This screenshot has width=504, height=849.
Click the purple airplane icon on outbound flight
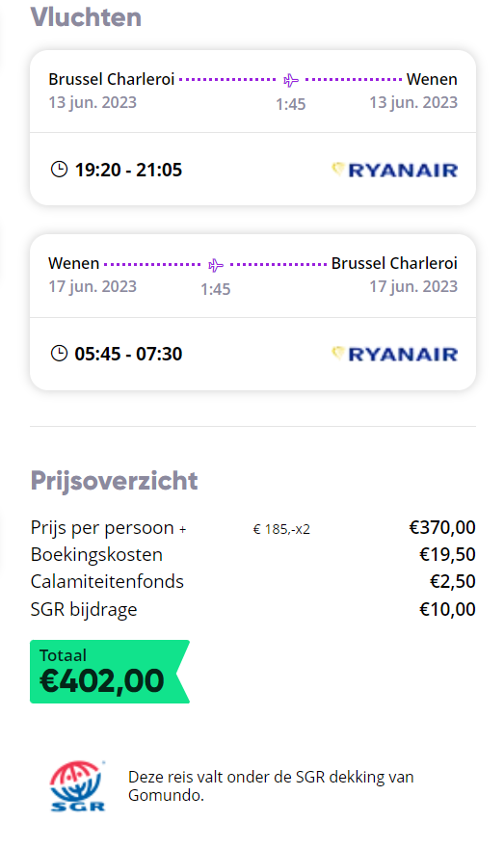(291, 80)
